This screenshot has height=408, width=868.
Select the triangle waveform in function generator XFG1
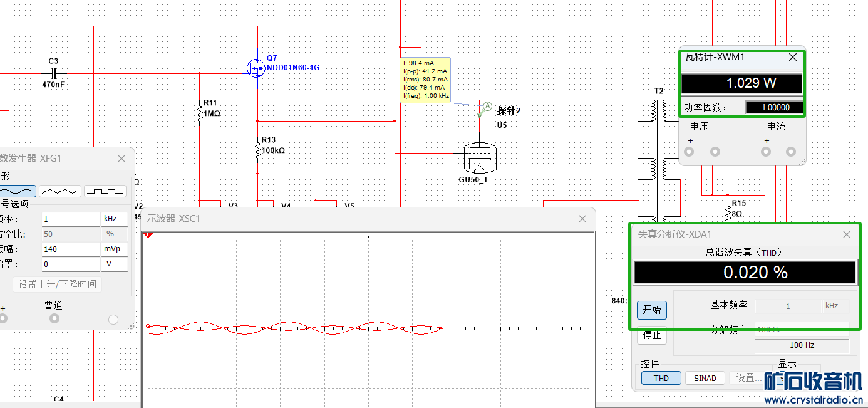point(60,191)
